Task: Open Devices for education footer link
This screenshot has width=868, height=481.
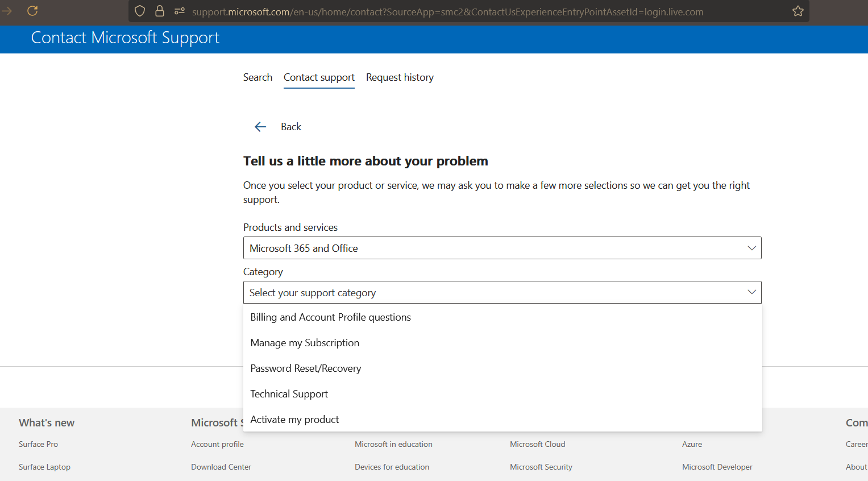Action: 392,467
